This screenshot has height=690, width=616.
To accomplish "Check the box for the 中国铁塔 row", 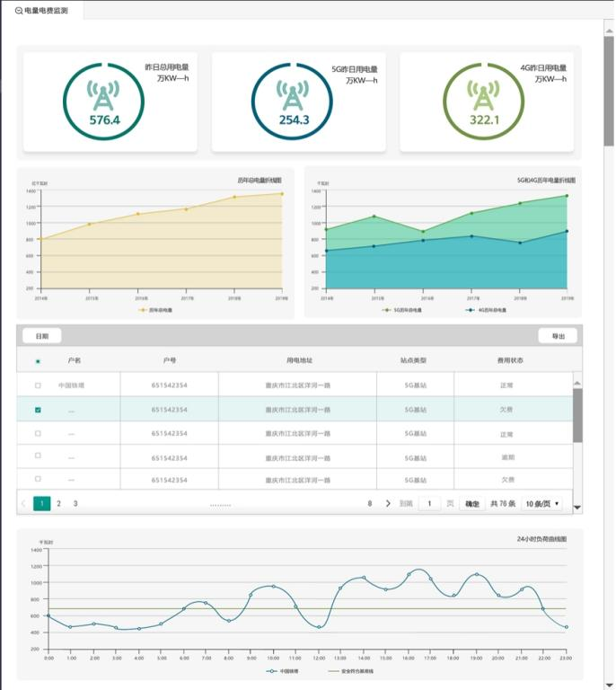I will coord(38,385).
